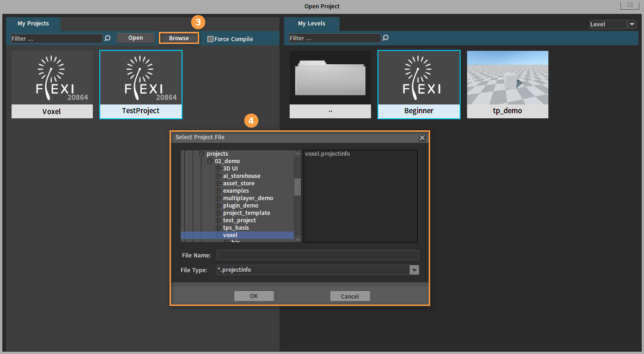Enable the Force Compile checkbox
Viewport: 644px width, 354px height.
[x=210, y=39]
